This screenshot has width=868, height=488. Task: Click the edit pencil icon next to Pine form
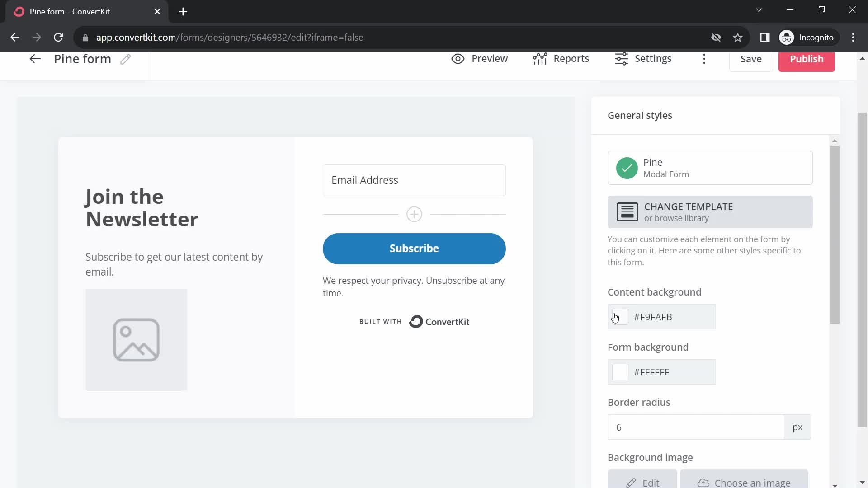click(x=125, y=58)
